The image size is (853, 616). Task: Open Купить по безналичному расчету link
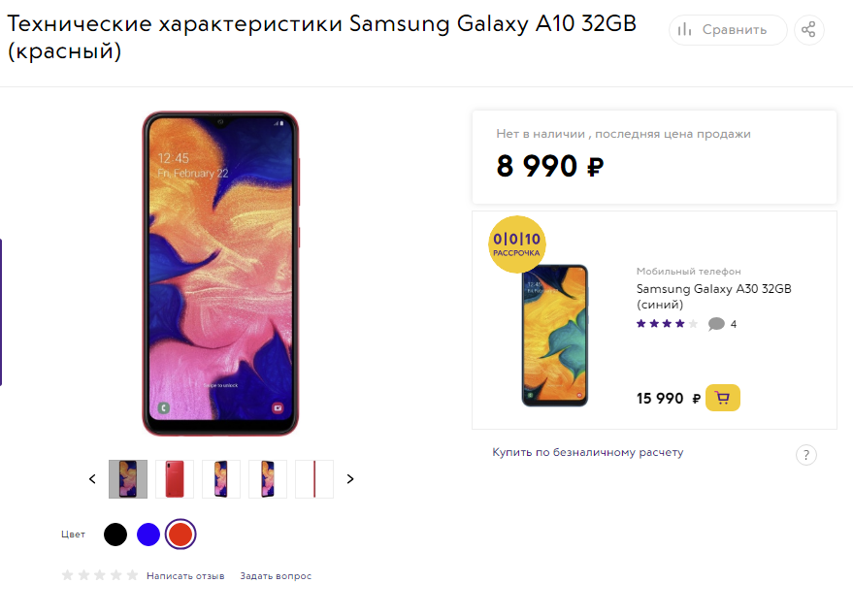tap(587, 452)
